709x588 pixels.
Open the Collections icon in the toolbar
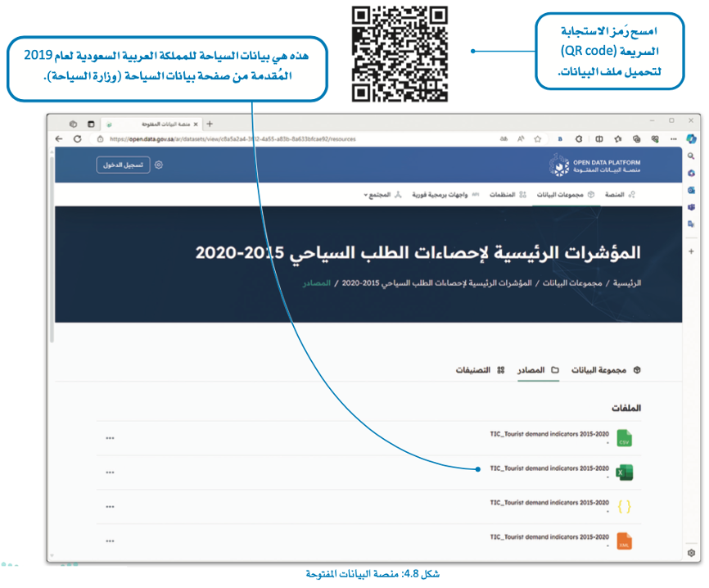click(x=637, y=139)
